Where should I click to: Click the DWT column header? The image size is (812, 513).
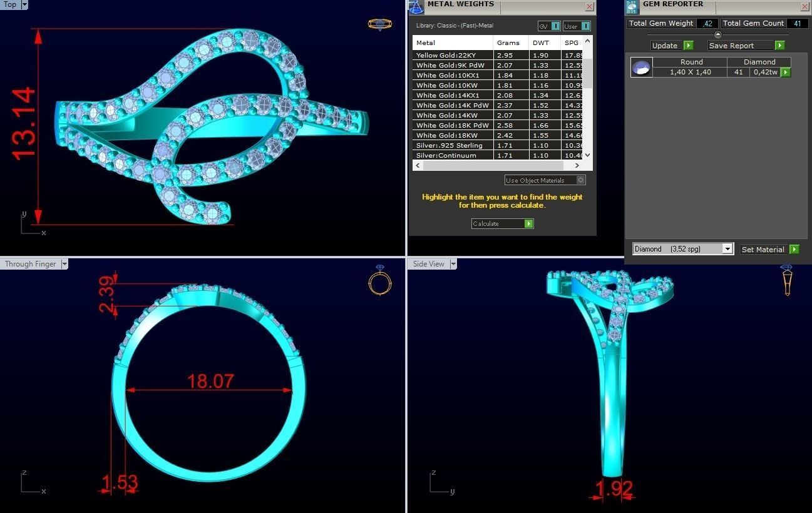(545, 43)
